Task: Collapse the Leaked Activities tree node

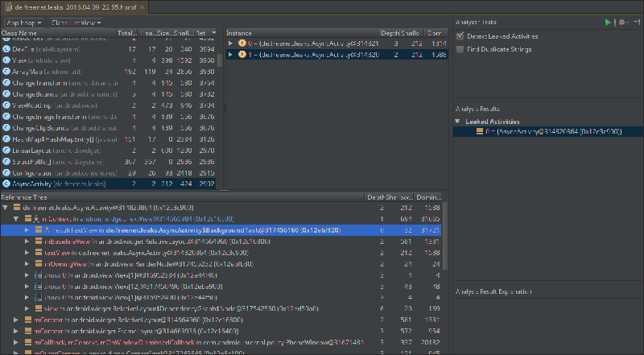Action: click(x=458, y=121)
